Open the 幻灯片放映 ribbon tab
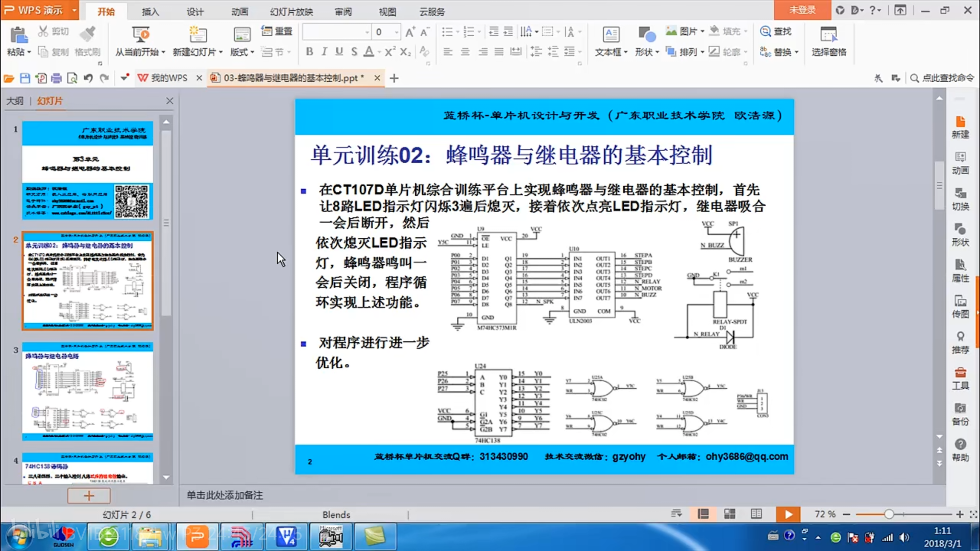 click(x=291, y=11)
